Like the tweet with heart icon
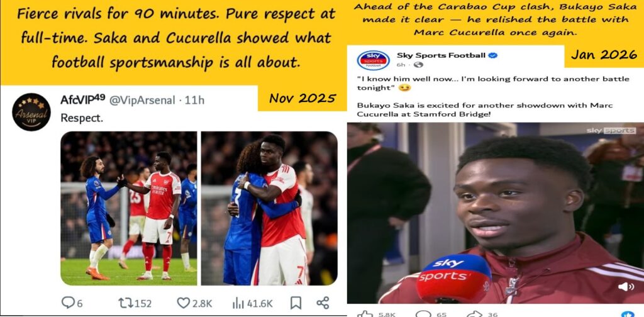Screen dimensions: 644x317 pyautogui.click(x=183, y=303)
